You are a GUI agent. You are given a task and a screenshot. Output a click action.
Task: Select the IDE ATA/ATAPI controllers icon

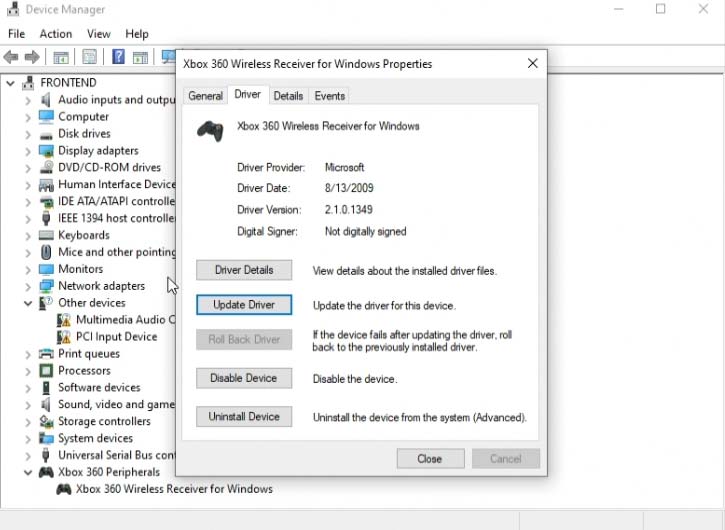(46, 201)
